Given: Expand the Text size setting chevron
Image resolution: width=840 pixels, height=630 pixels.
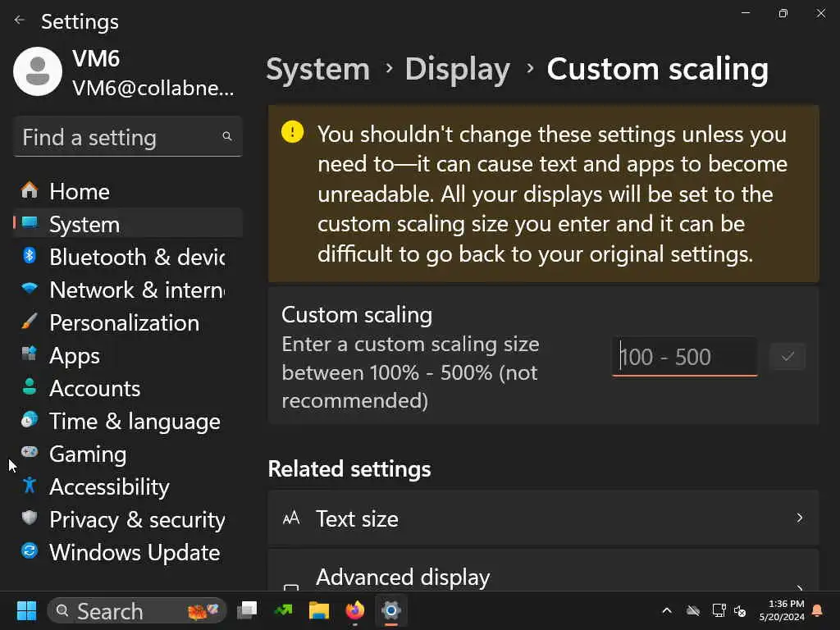Looking at the screenshot, I should (x=800, y=518).
